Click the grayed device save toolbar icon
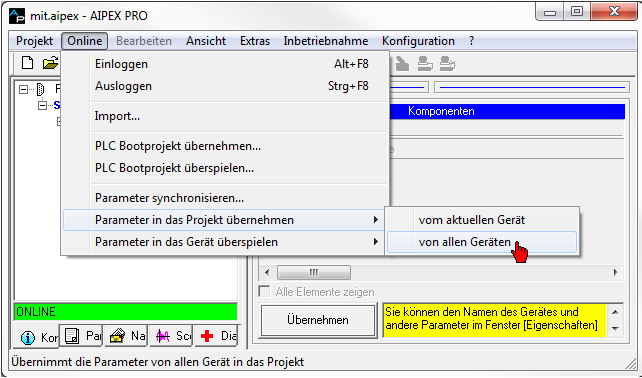642x378 pixels. 425,64
